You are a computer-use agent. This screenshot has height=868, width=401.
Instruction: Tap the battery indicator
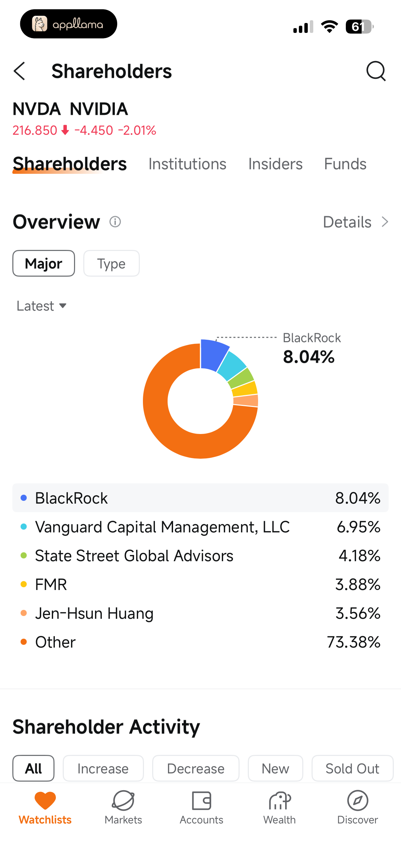[359, 26]
